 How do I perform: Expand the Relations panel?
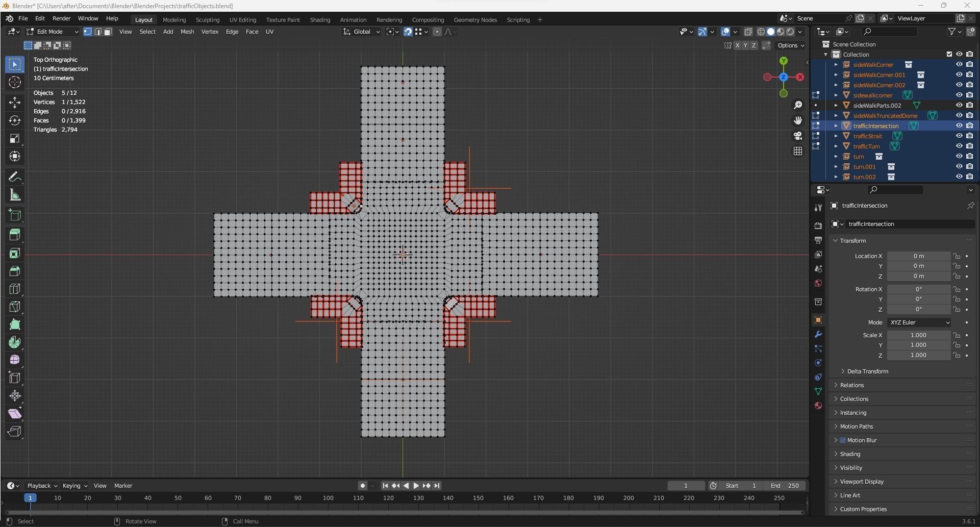click(x=852, y=385)
